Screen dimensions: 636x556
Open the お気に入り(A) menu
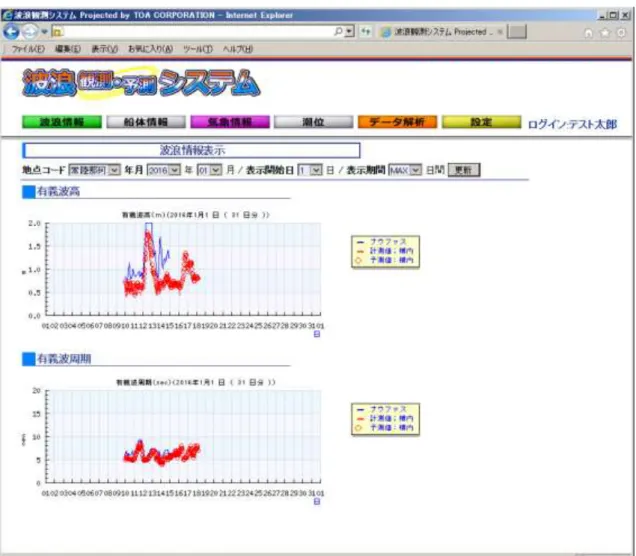[150, 49]
